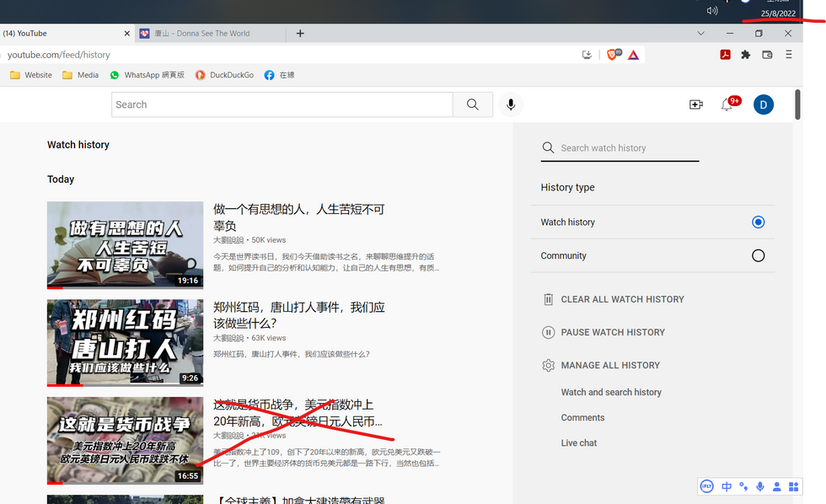Open the Brave Wallet icon
Screen dimensions: 826x504
click(767, 54)
